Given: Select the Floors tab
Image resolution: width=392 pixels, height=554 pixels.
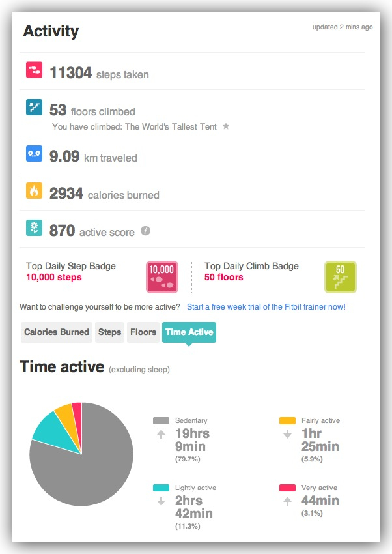Looking at the screenshot, I should click(143, 332).
